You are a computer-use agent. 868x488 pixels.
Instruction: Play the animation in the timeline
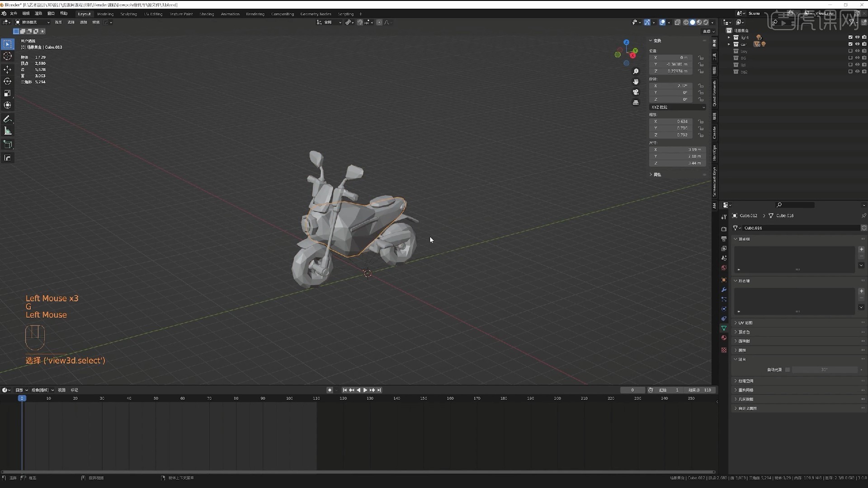[x=365, y=390]
